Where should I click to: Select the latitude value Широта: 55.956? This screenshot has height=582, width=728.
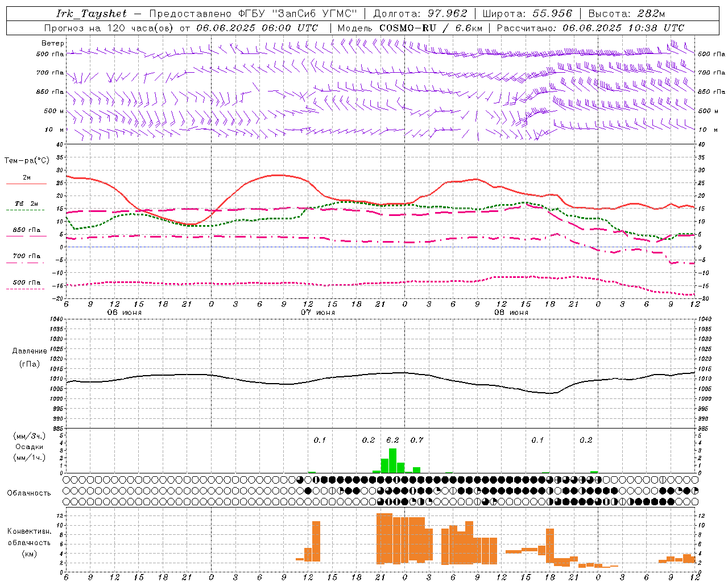point(527,14)
